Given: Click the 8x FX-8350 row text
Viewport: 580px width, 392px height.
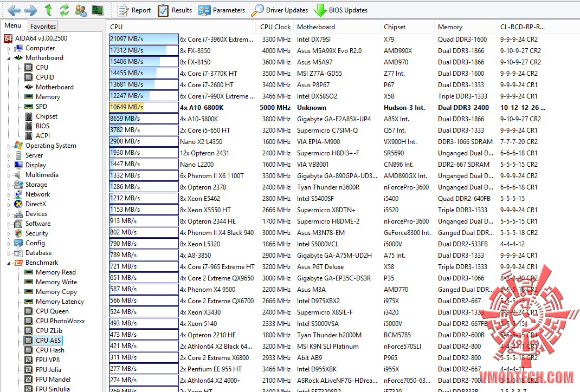Looking at the screenshot, I should (x=195, y=51).
